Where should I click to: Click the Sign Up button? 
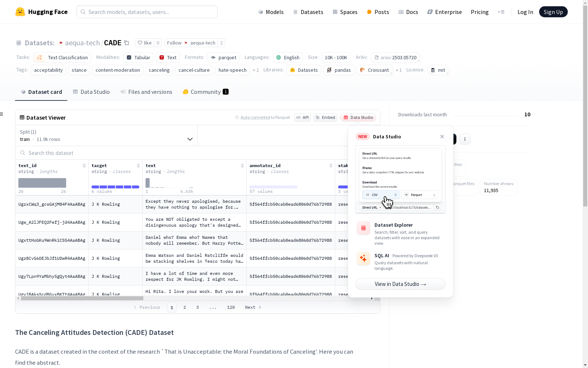553,12
